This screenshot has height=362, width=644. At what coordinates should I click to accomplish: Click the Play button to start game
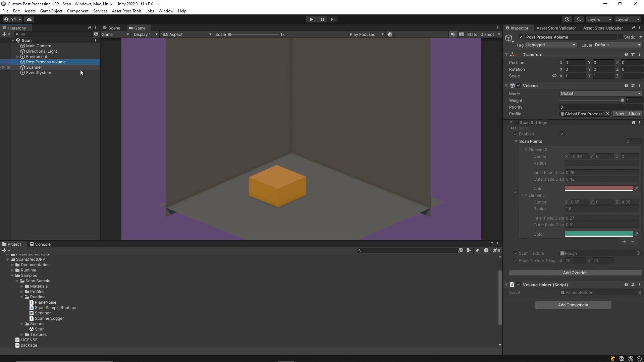pos(311,19)
